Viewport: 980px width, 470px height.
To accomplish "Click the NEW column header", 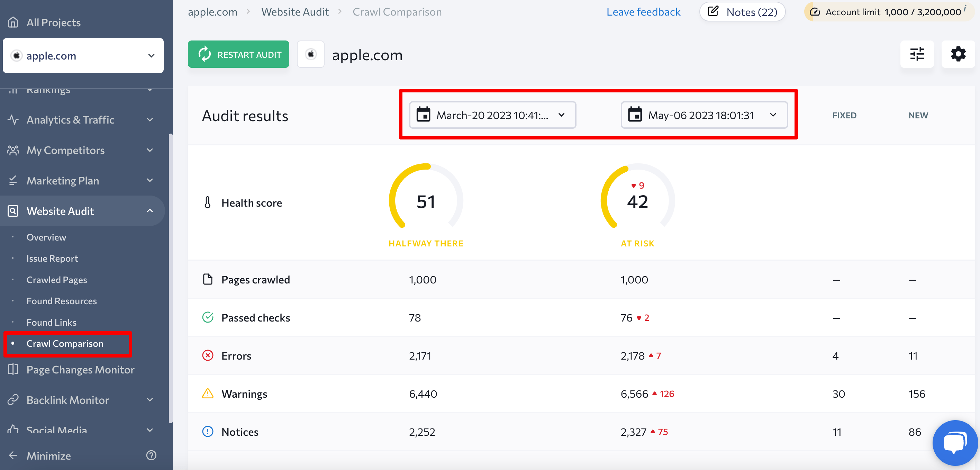I will [918, 115].
